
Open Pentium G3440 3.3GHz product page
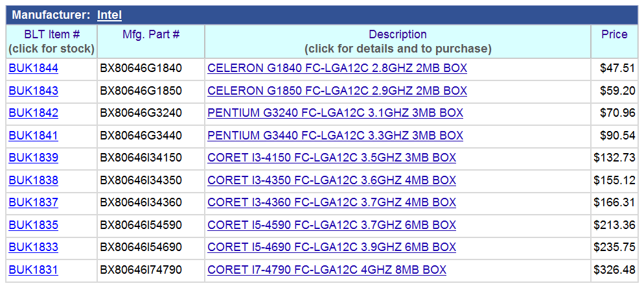tap(335, 136)
